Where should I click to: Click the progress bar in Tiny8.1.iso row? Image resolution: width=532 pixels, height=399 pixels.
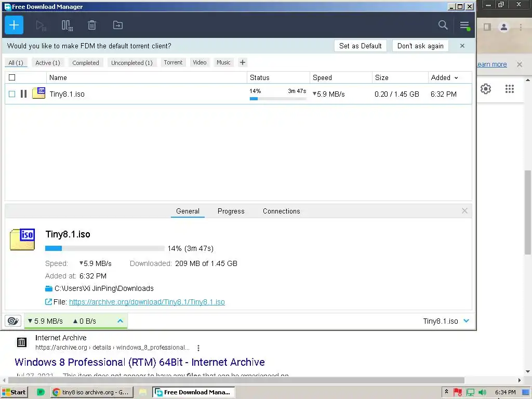point(278,99)
